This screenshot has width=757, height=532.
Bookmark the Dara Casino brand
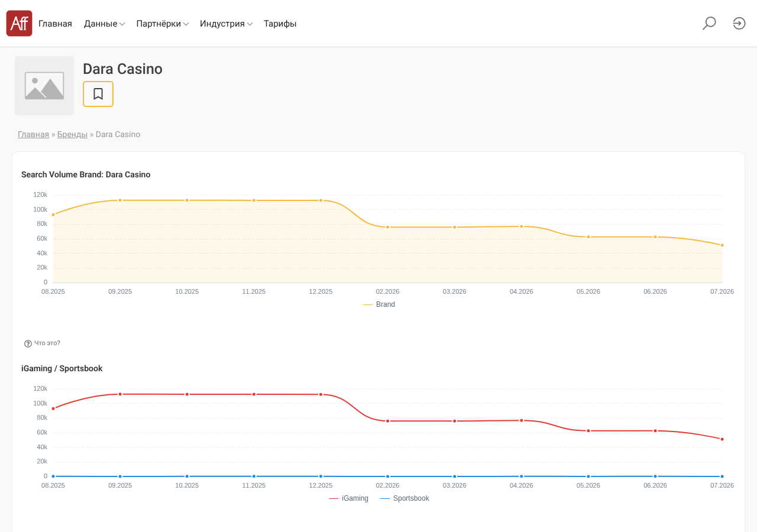pos(98,94)
